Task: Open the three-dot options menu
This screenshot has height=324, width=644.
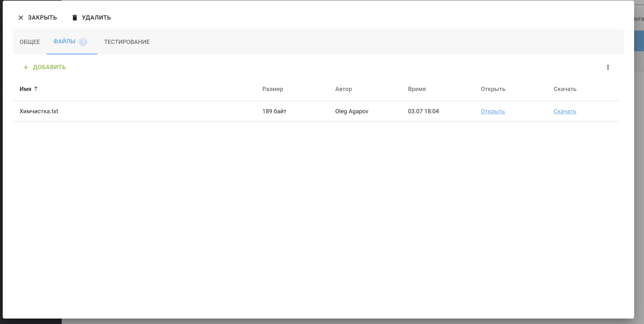Action: pyautogui.click(x=608, y=67)
